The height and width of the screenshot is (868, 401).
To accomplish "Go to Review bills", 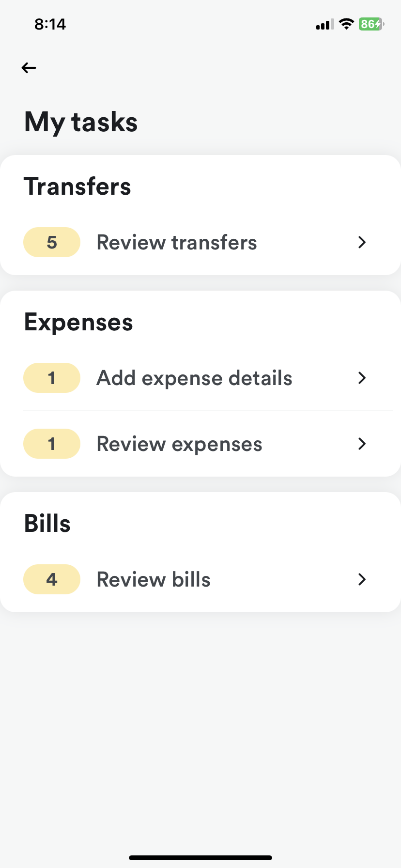I will point(154,579).
